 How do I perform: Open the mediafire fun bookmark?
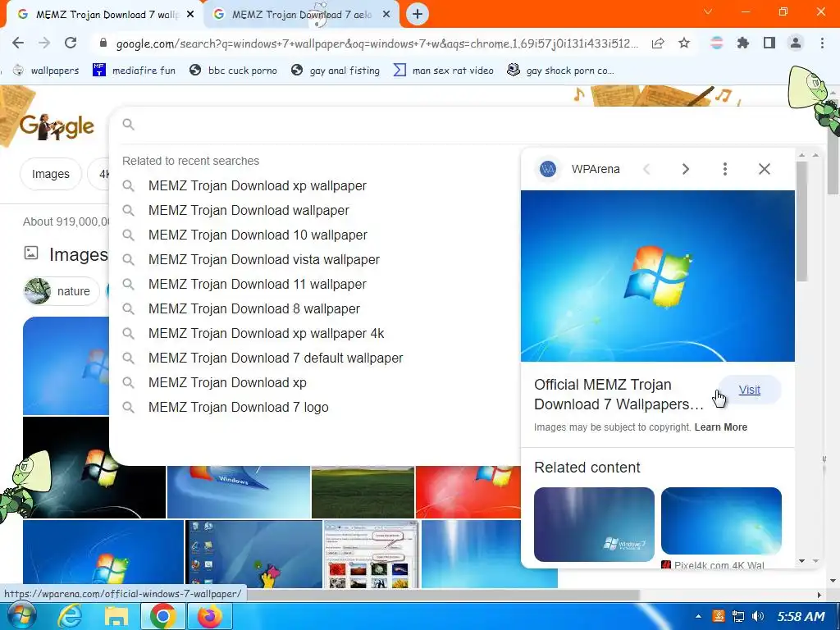pyautogui.click(x=134, y=71)
